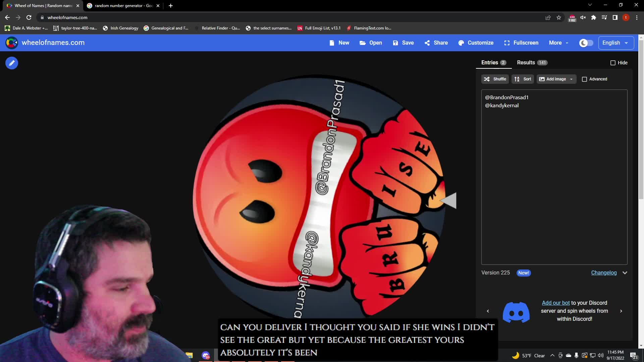Share this page via address bar icon
Viewport: 644px width, 362px height.
[x=548, y=17]
